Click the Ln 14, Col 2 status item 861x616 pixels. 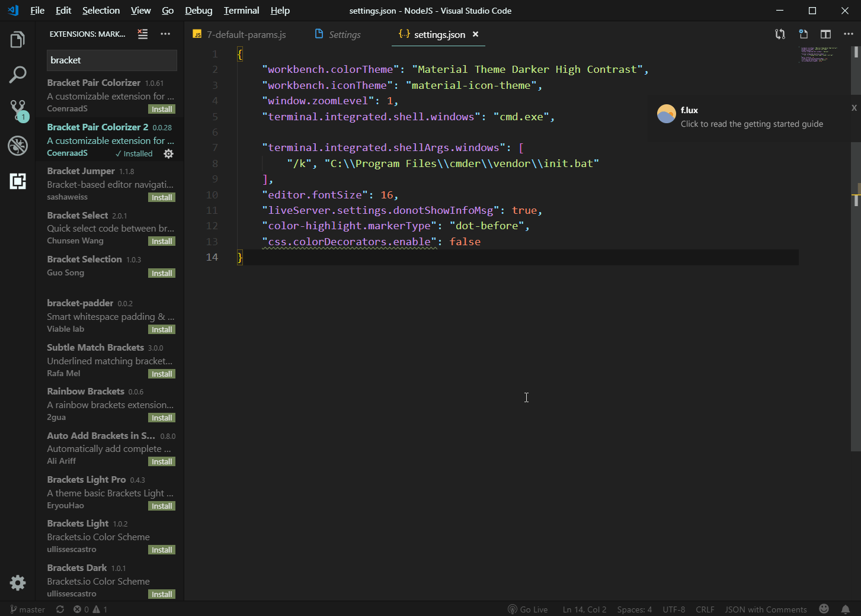[584, 609]
